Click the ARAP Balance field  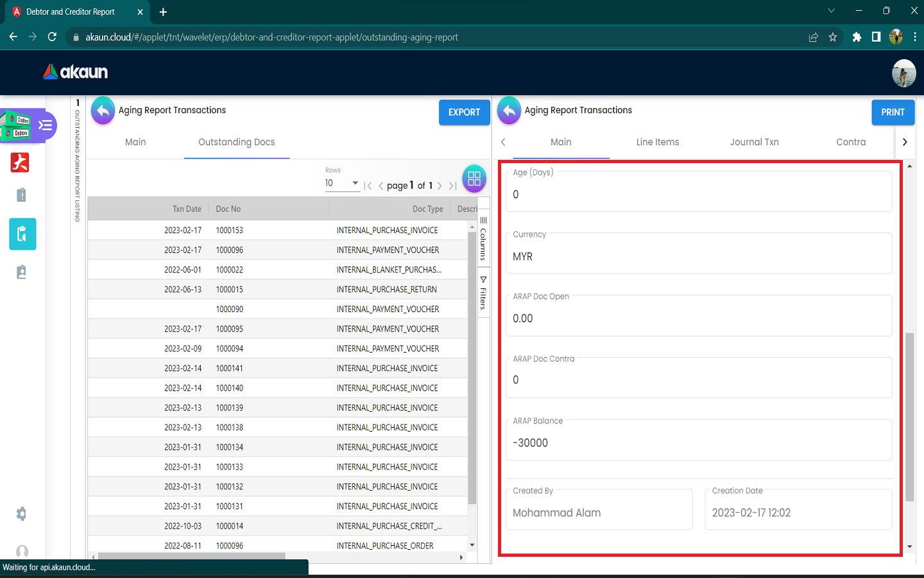pyautogui.click(x=698, y=443)
